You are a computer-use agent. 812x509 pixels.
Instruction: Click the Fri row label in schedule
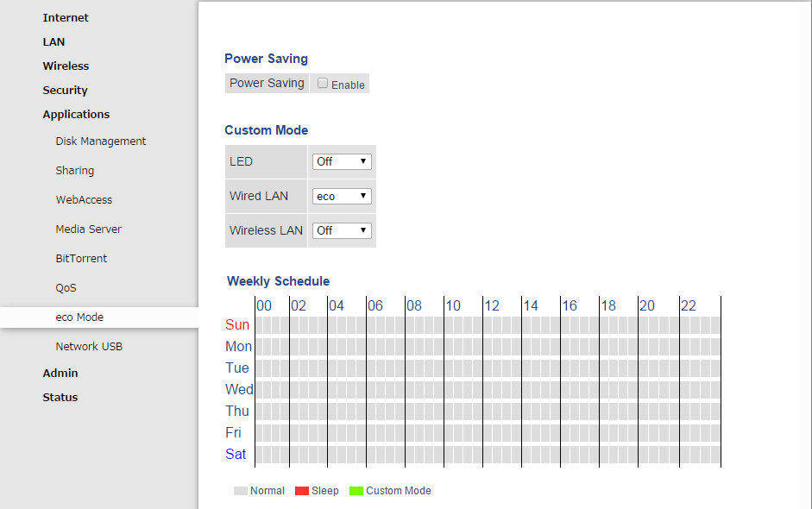[233, 432]
